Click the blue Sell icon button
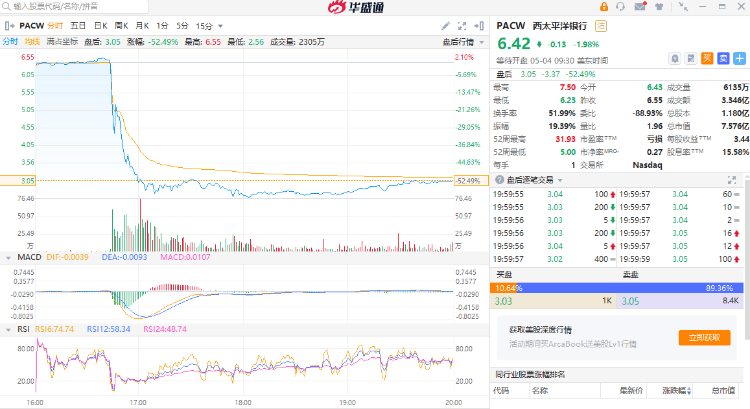This screenshot has width=750, height=409. [723, 58]
